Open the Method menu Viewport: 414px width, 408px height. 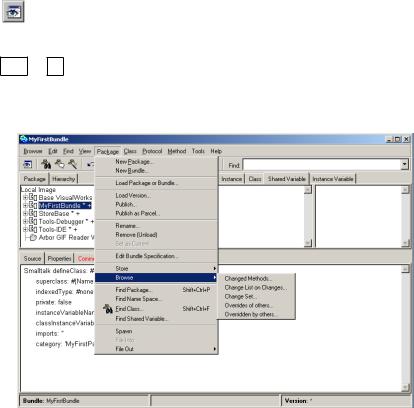tap(177, 151)
